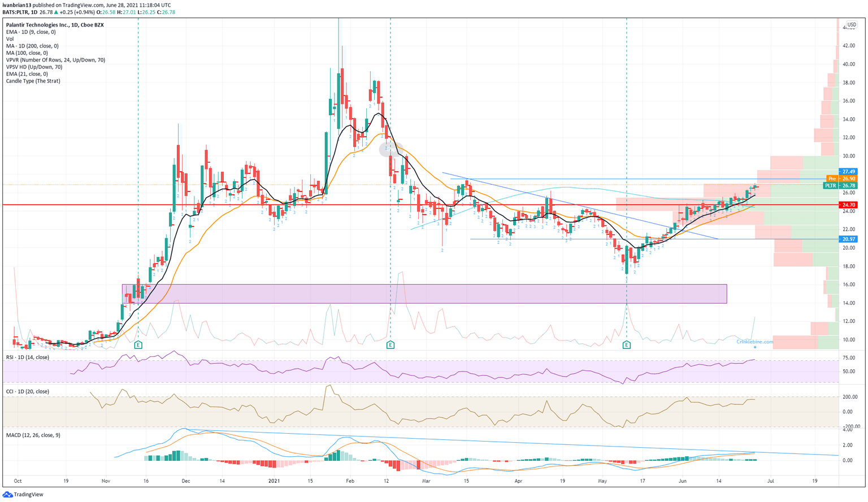Select the 4.00 MACD axis label
The width and height of the screenshot is (868, 502).
point(849,430)
